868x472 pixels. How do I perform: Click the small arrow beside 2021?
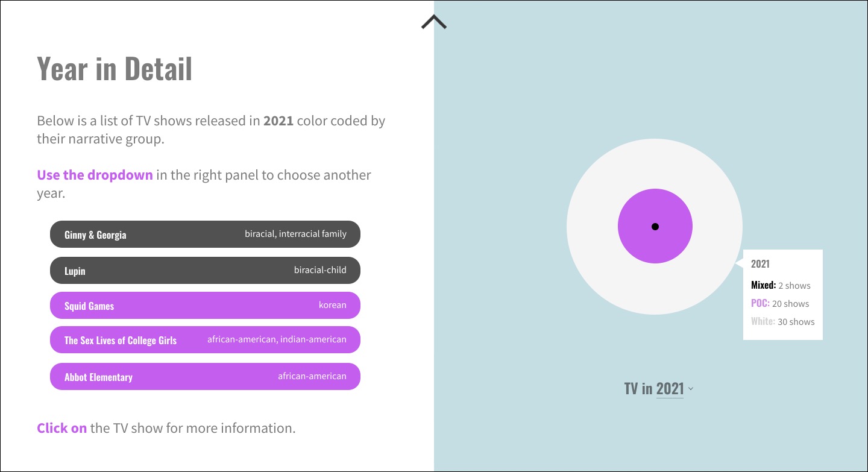click(x=691, y=389)
